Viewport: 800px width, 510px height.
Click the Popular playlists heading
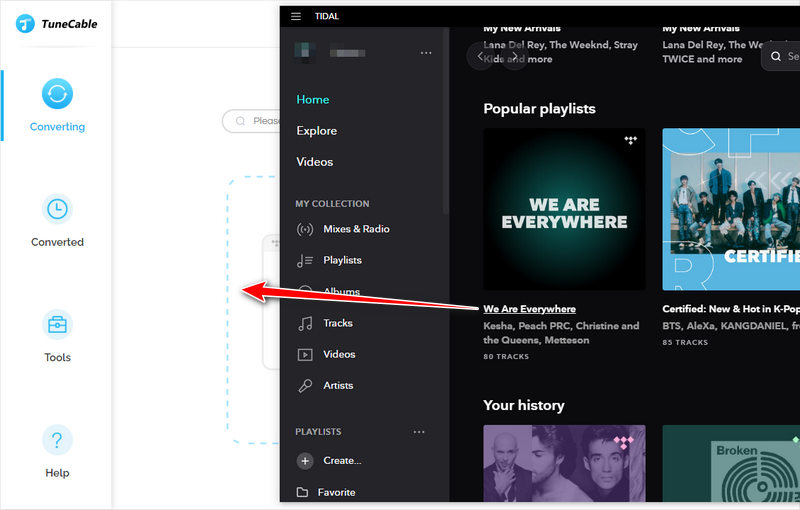[x=539, y=109]
